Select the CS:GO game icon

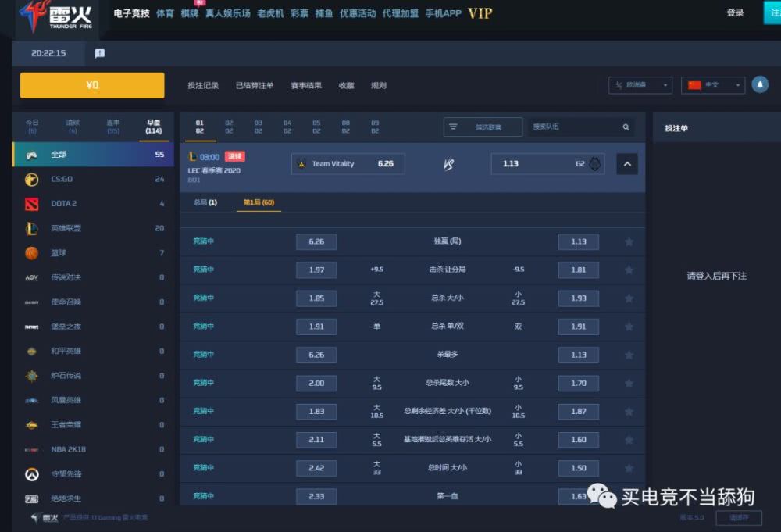point(32,180)
